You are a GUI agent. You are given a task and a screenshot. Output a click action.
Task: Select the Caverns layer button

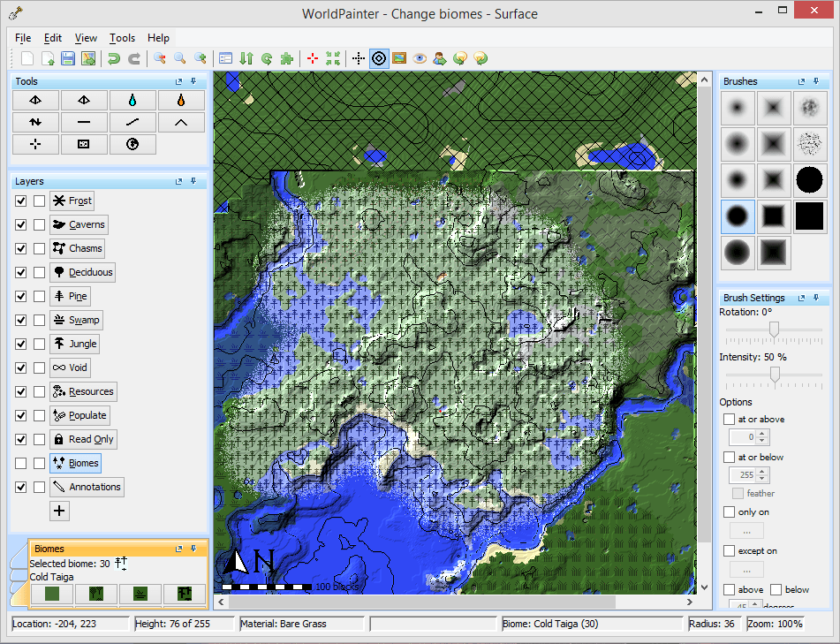click(79, 225)
